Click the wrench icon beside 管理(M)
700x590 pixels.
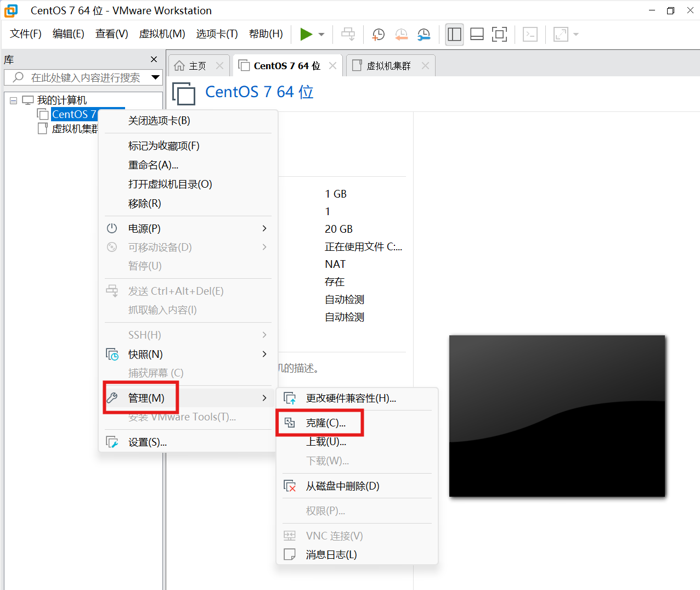tap(112, 398)
